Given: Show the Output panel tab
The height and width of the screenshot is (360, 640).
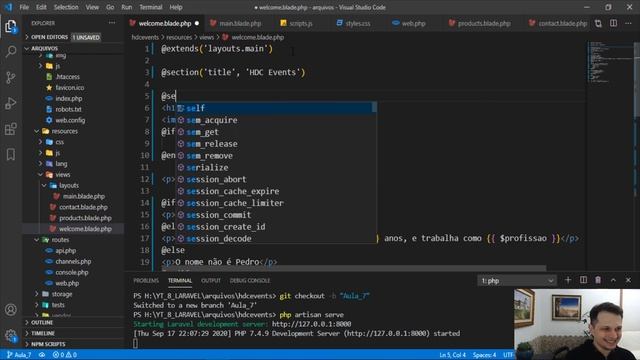Looking at the screenshot, I should pyautogui.click(x=211, y=281).
